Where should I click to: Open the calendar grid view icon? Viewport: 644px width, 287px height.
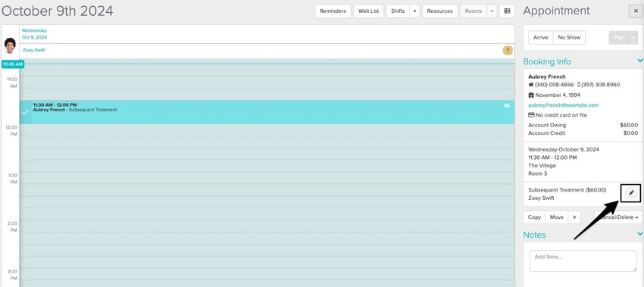point(507,11)
